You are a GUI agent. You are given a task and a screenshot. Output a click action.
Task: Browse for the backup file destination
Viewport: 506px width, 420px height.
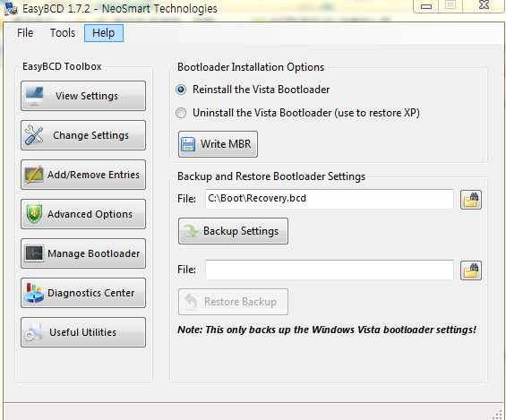coord(471,200)
